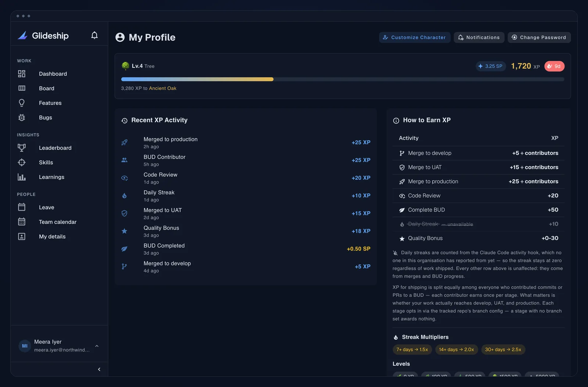Click the Change Password button
The image size is (588, 387).
(x=539, y=38)
